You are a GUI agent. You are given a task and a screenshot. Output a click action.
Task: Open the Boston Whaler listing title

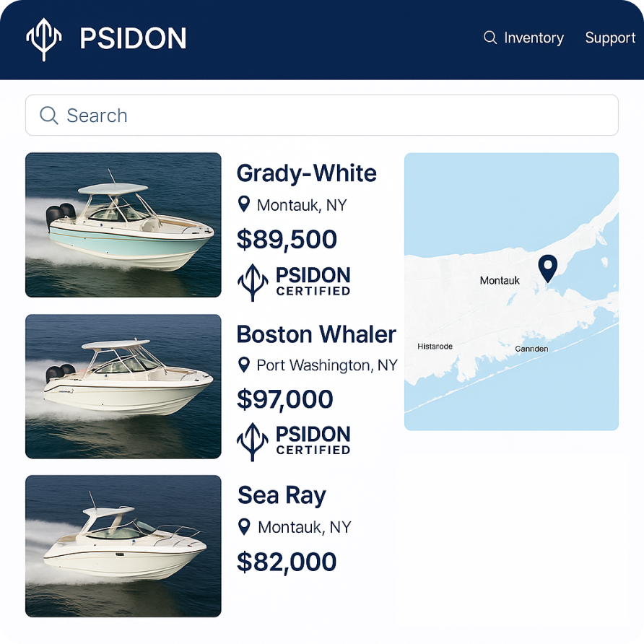pyautogui.click(x=316, y=334)
